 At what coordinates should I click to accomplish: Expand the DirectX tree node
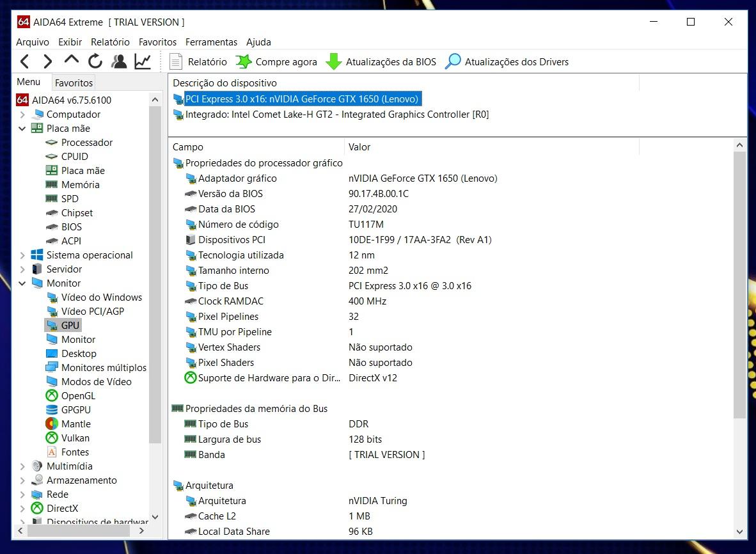pyautogui.click(x=22, y=508)
